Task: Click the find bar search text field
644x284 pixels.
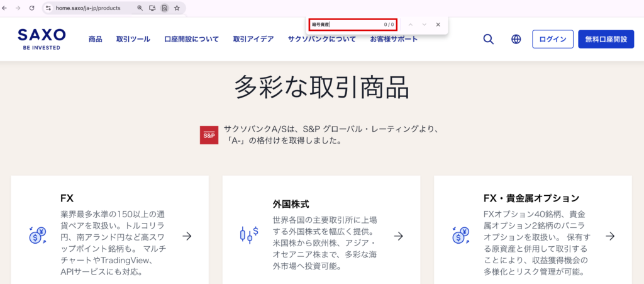Action: coord(353,25)
